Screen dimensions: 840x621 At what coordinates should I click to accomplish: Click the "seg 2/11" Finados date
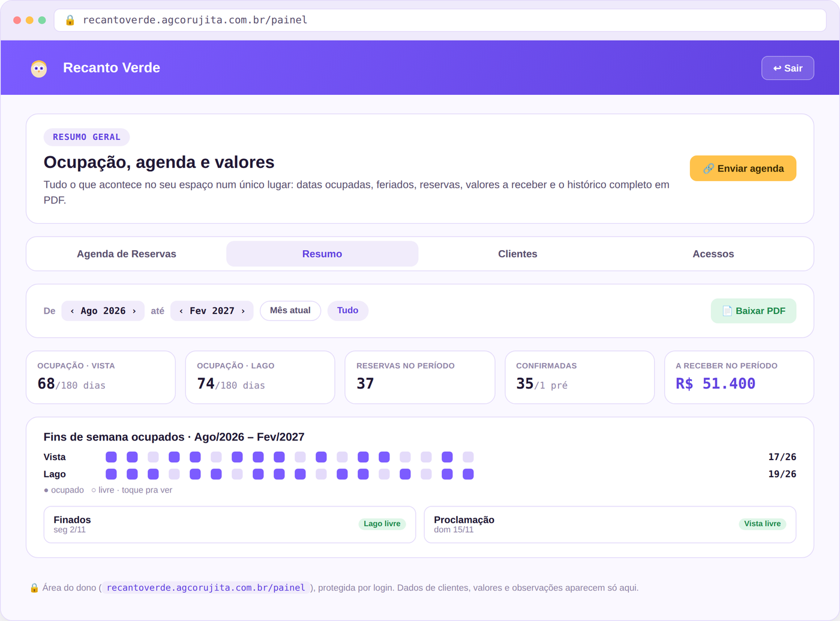[x=70, y=530]
